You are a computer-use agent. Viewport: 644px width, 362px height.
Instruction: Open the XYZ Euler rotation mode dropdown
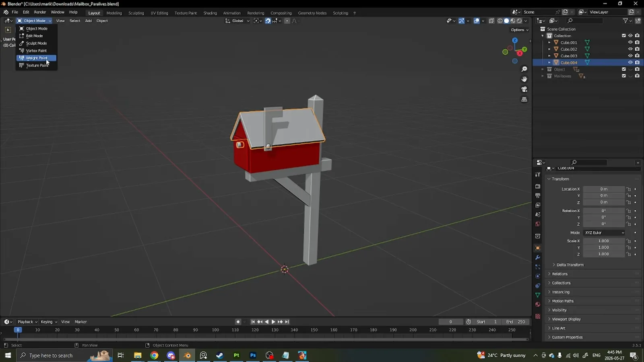pyautogui.click(x=605, y=232)
